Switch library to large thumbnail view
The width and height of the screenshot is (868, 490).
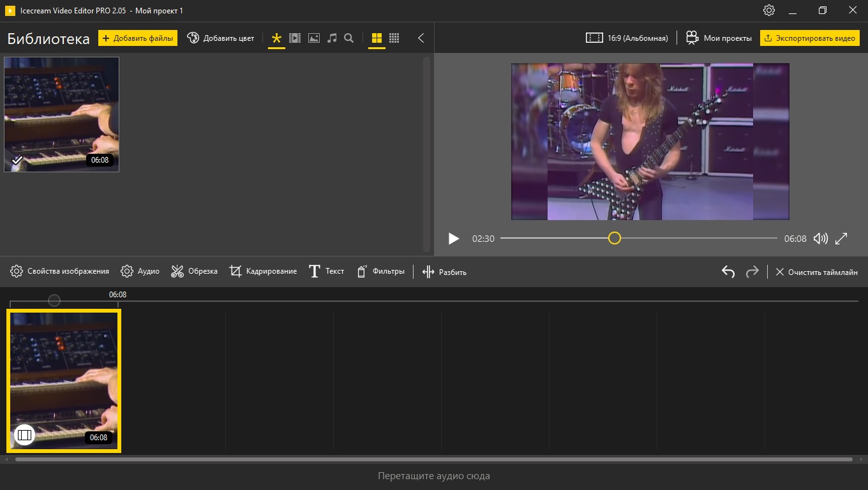click(377, 38)
